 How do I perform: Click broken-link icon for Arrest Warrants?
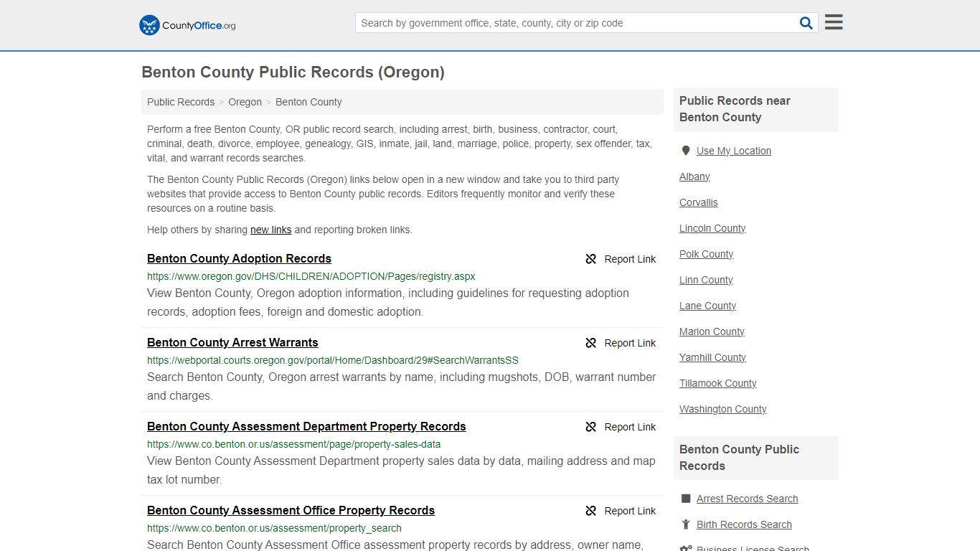[x=591, y=343]
